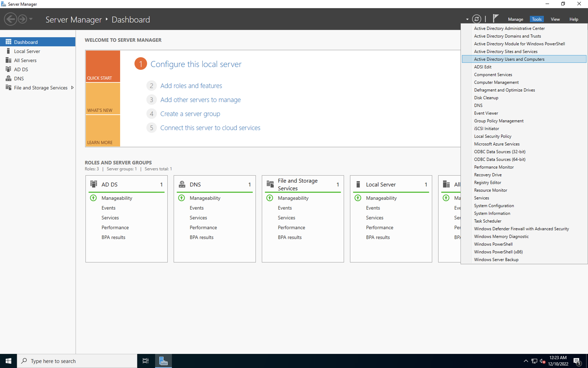Click the DNS tile icon
This screenshot has height=368, width=588.
coord(182,184)
